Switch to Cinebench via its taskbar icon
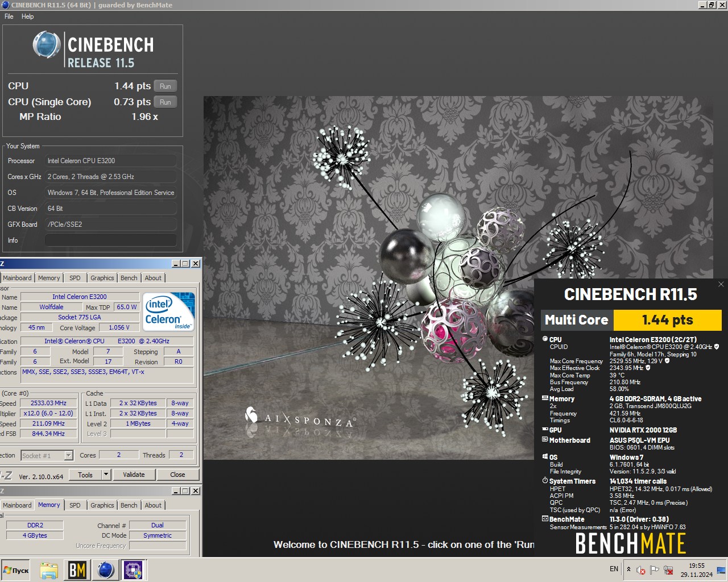The image size is (728, 582). click(x=105, y=570)
